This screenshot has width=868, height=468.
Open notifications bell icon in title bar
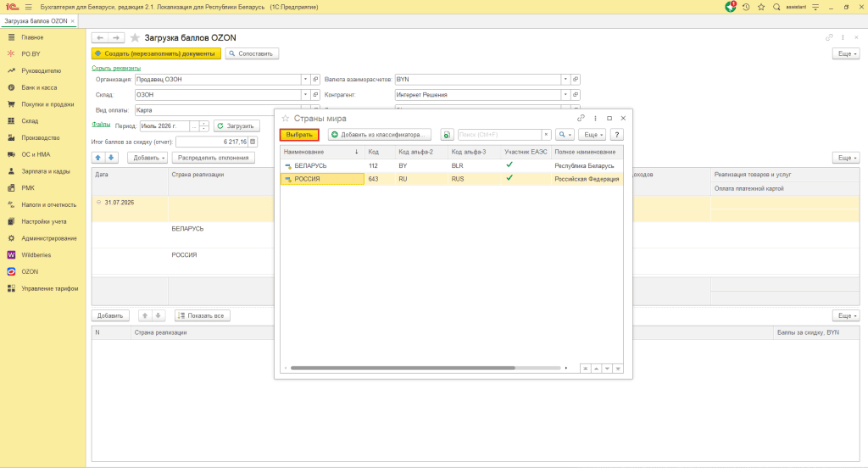click(x=731, y=7)
